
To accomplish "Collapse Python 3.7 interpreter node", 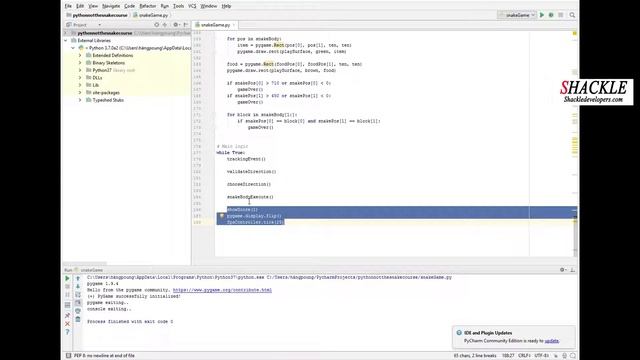I will (x=73, y=48).
